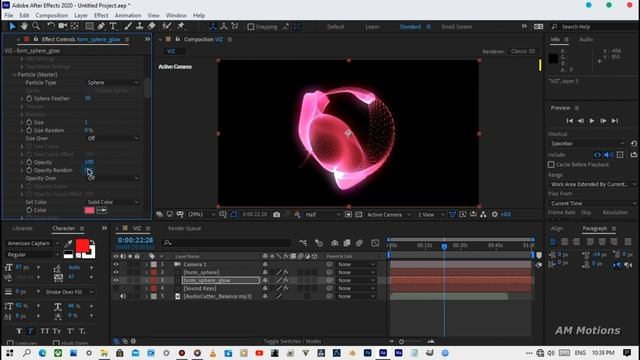Check Cache Before Playback
Viewport: 640px width, 360px height.
click(x=551, y=164)
